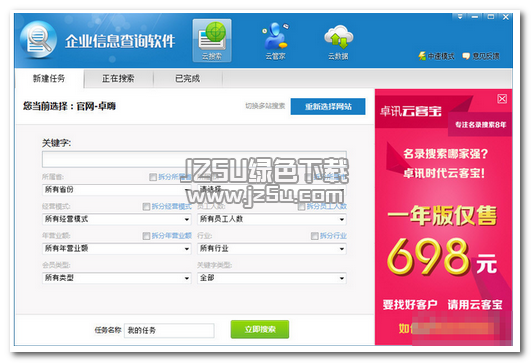Expand the 所有省份 province dropdown
Image resolution: width=531 pixels, height=363 pixels.
(x=116, y=190)
